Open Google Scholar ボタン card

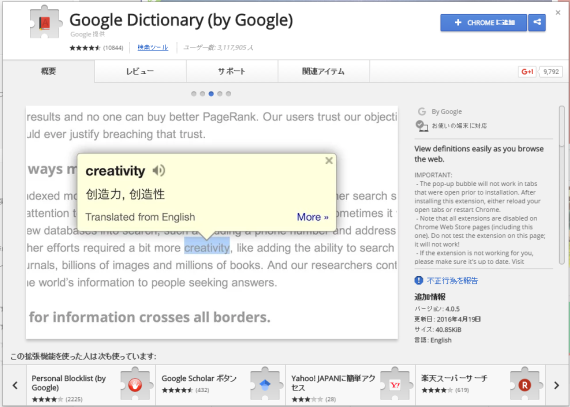[x=221, y=386]
